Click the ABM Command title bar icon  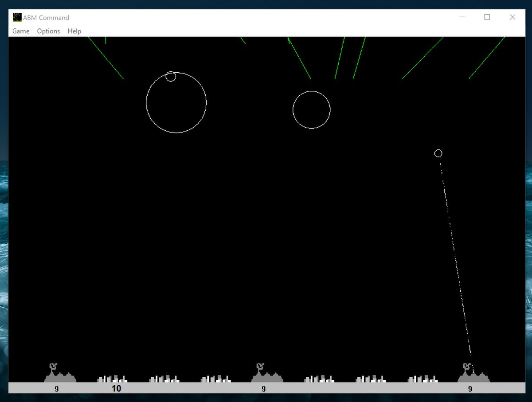pyautogui.click(x=17, y=17)
